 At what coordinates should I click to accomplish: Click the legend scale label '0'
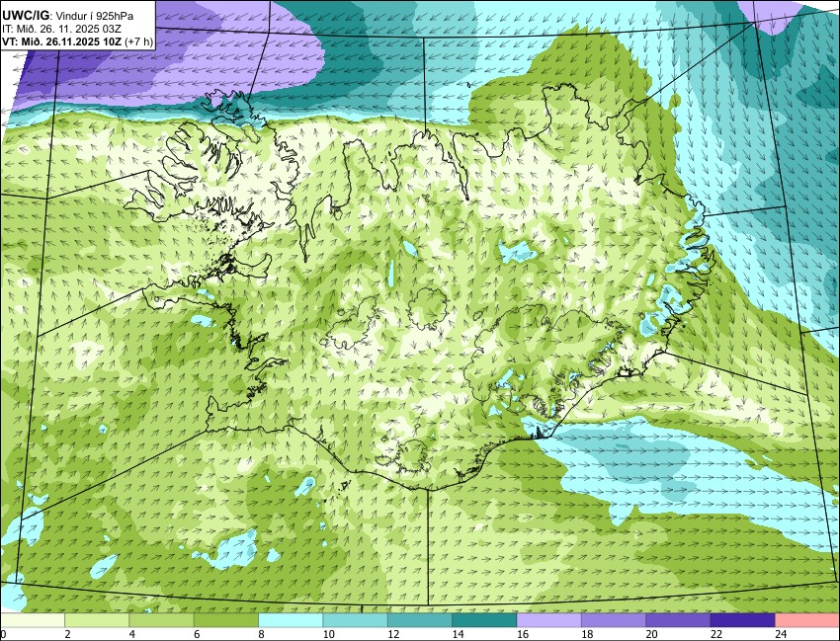pyautogui.click(x=3, y=634)
